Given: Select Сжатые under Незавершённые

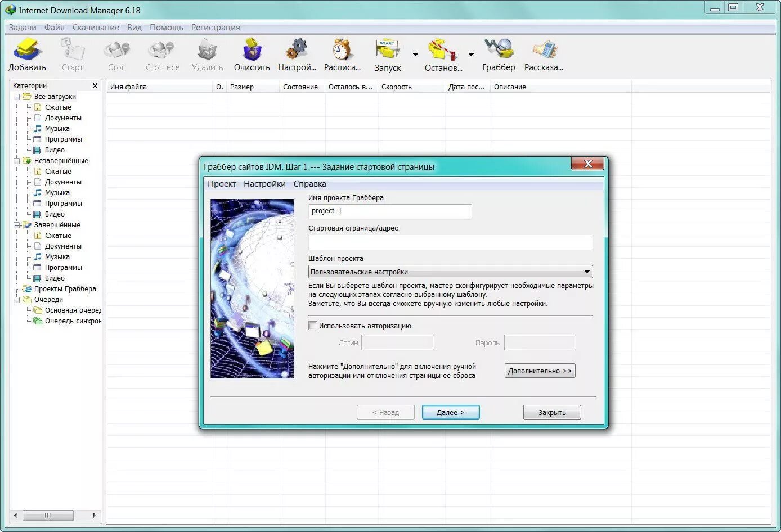Looking at the screenshot, I should click(58, 172).
